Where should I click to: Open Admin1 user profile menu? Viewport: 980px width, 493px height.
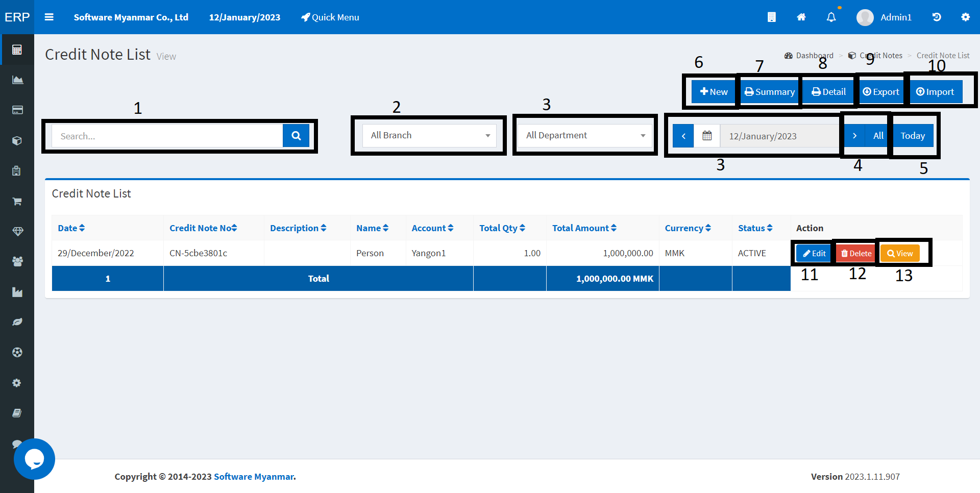(884, 17)
